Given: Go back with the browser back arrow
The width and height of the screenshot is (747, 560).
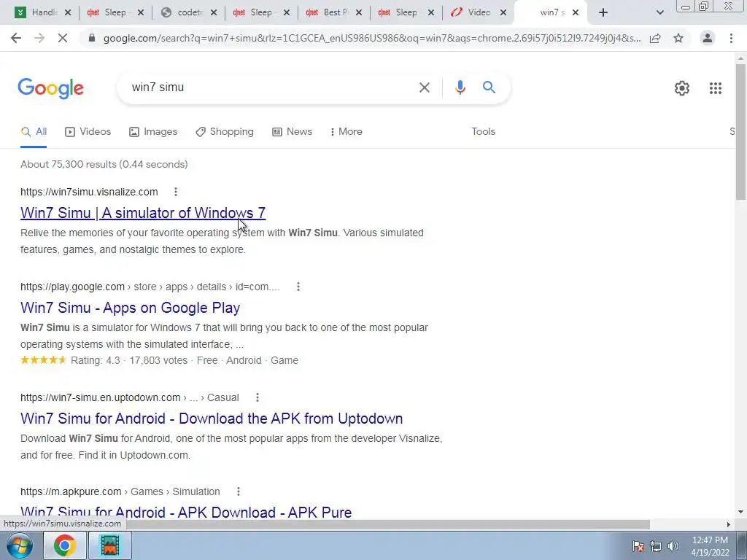Looking at the screenshot, I should pos(16,38).
